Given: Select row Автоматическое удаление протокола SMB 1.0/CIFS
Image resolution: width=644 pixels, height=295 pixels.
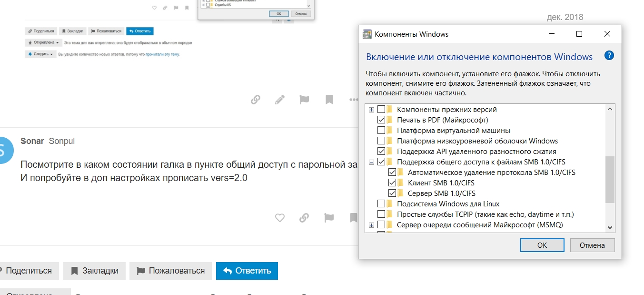Looking at the screenshot, I should coord(492,173).
